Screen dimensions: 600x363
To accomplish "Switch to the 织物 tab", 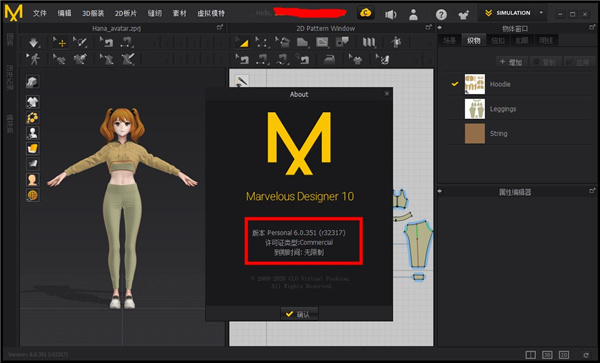I will click(x=474, y=40).
